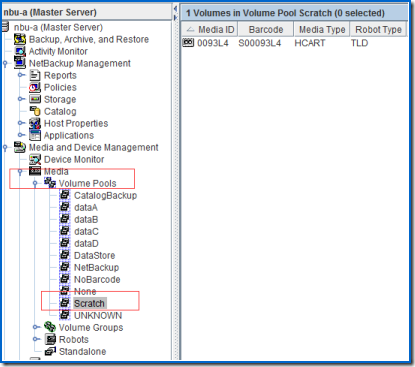Click the UNKNOWN pool icon
Image resolution: width=415 pixels, height=367 pixels.
pos(65,315)
